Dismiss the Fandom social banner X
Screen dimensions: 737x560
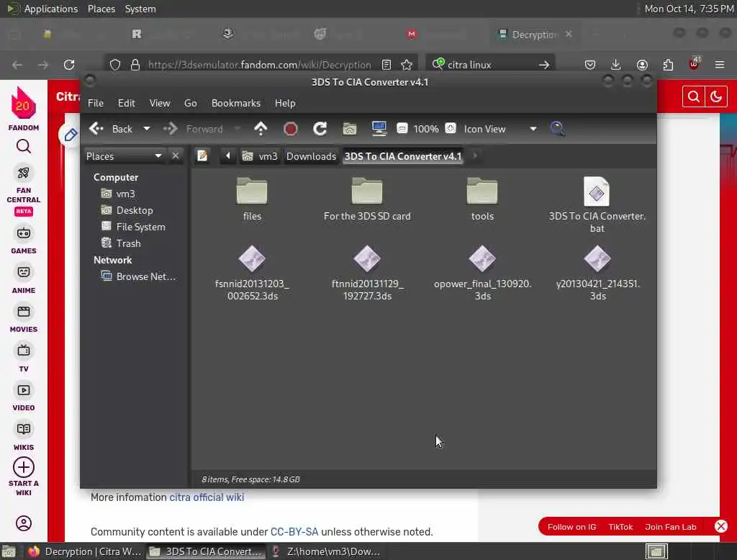coord(721,526)
